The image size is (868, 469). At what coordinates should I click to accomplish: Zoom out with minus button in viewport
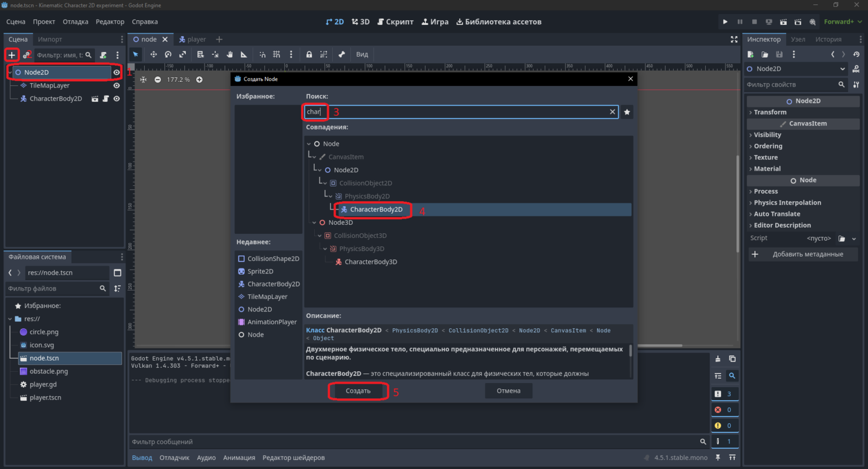point(158,80)
